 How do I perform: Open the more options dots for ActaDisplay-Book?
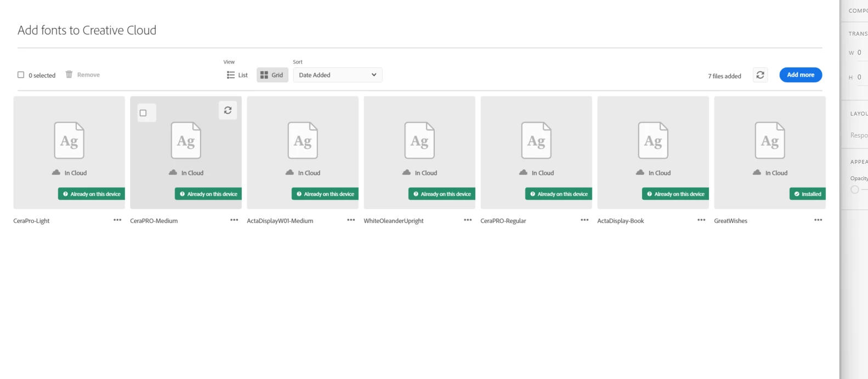701,220
